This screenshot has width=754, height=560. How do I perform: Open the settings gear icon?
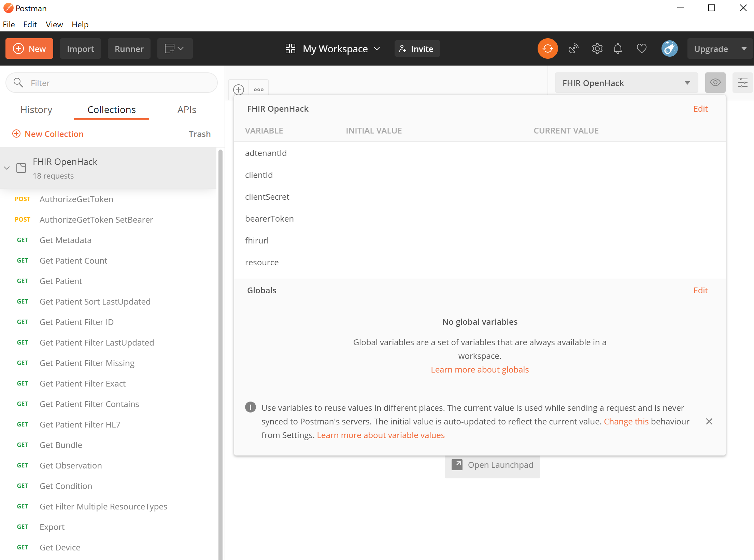click(597, 49)
